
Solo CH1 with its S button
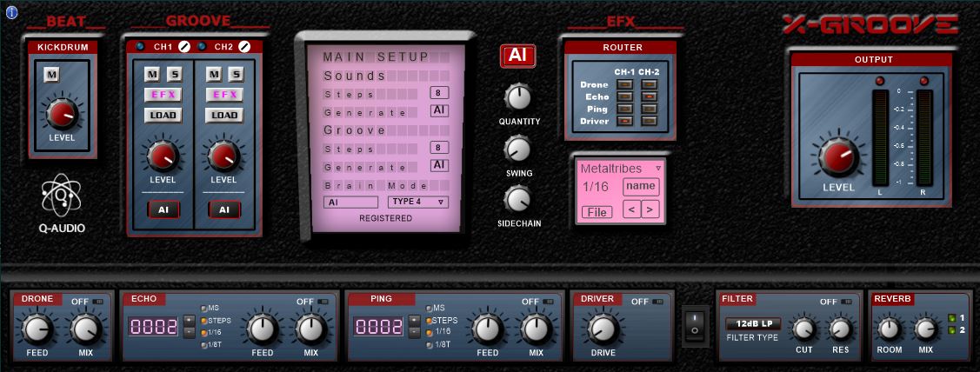[x=175, y=75]
